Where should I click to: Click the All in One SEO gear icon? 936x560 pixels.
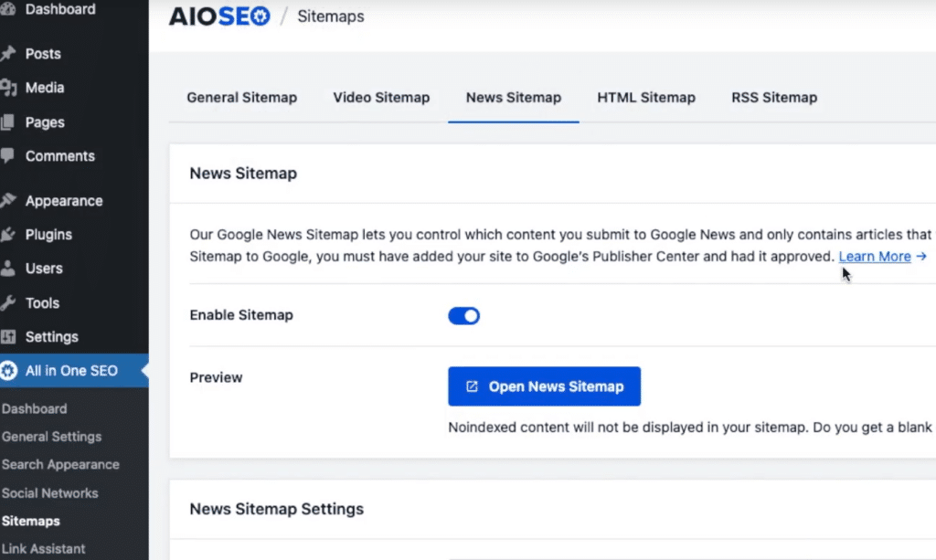coord(9,371)
